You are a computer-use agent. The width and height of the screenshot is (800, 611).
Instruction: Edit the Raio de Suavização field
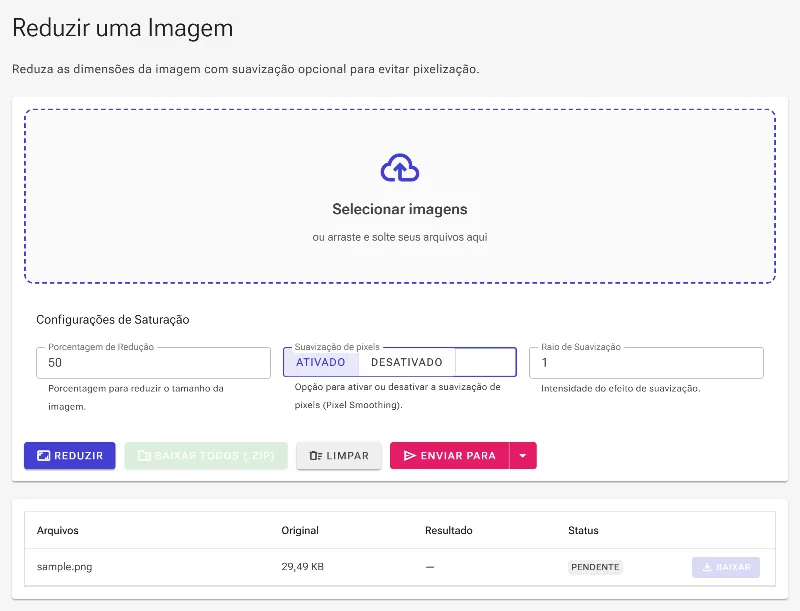click(646, 363)
